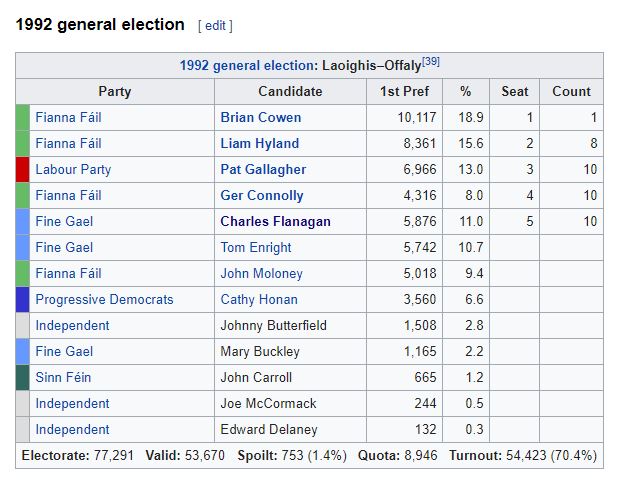Viewport: 618px width, 481px height.
Task: Select the Ger Connolly link
Action: pyautogui.click(x=262, y=196)
